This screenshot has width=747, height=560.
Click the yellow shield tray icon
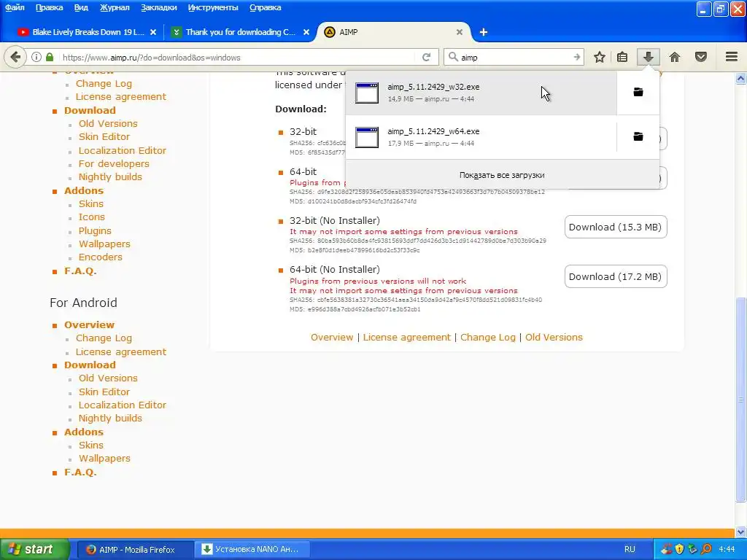[680, 549]
